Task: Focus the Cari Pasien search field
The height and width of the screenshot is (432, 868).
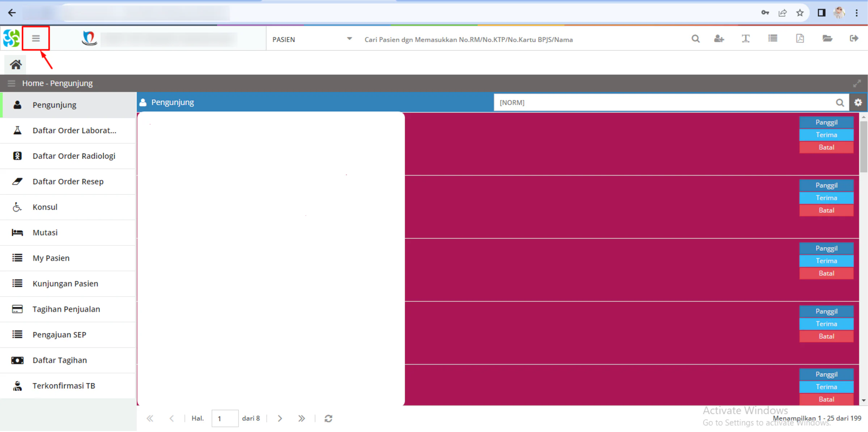Action: click(x=521, y=39)
